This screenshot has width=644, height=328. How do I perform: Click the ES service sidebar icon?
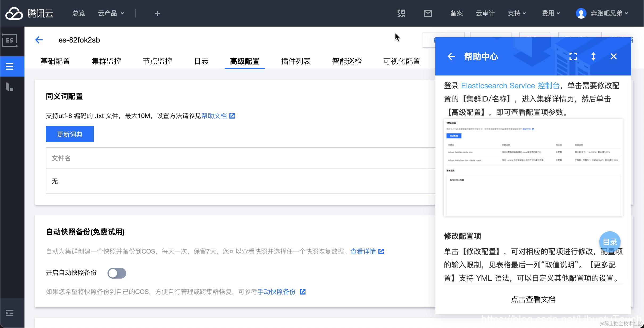coord(10,41)
